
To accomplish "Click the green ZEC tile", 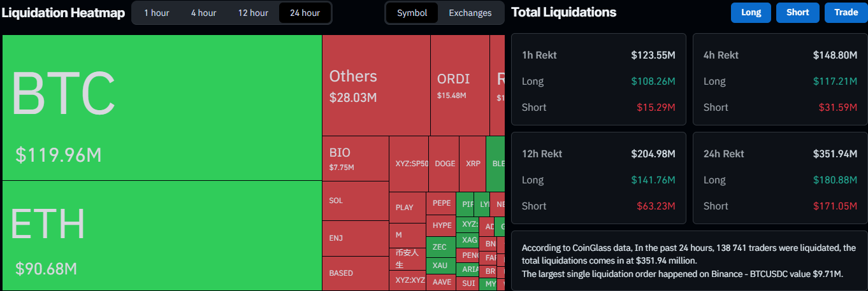I will (440, 247).
